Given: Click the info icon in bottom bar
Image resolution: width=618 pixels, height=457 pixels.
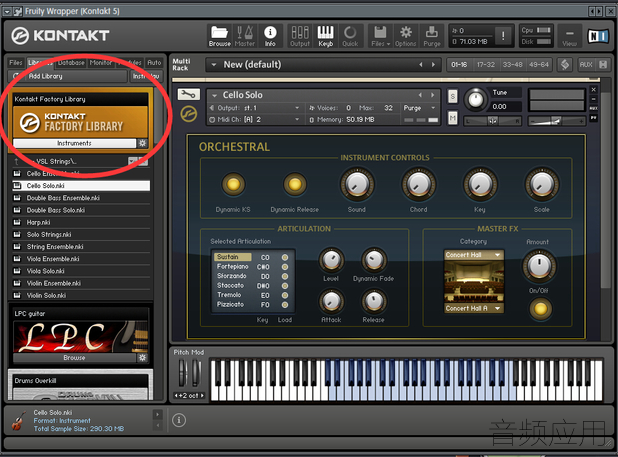Looking at the screenshot, I should [179, 420].
